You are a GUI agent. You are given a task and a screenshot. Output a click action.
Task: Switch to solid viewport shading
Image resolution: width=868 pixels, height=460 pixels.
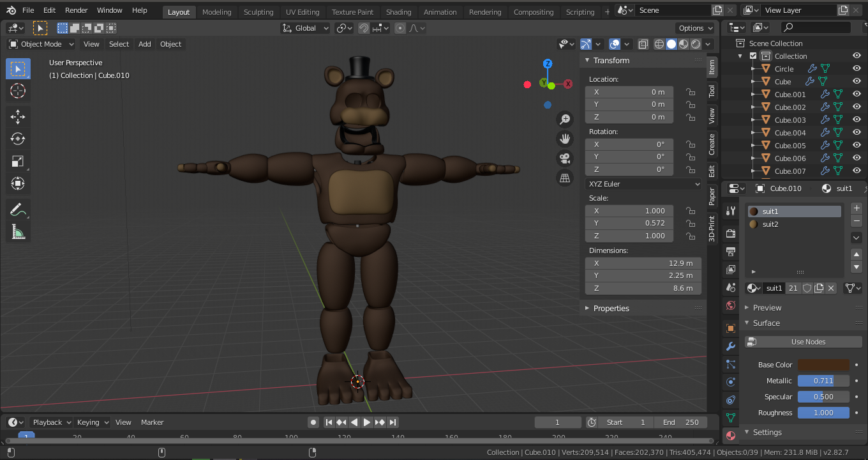pos(671,44)
